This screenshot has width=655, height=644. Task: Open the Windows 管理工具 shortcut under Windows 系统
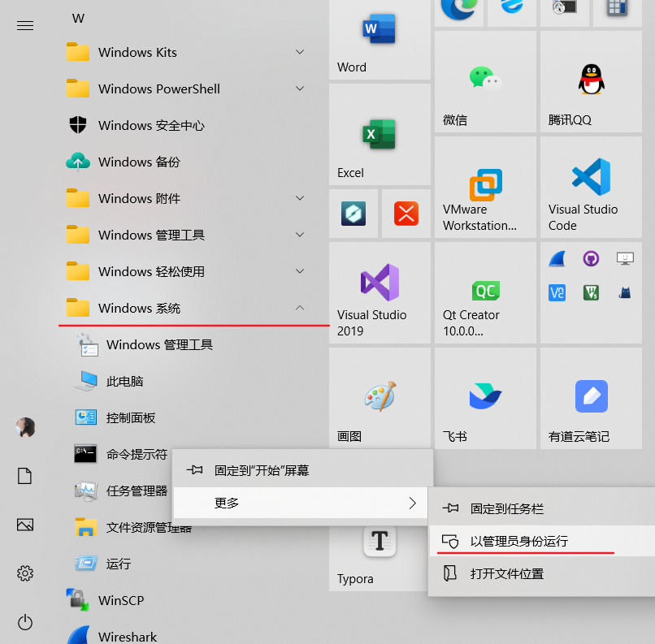coord(186,345)
